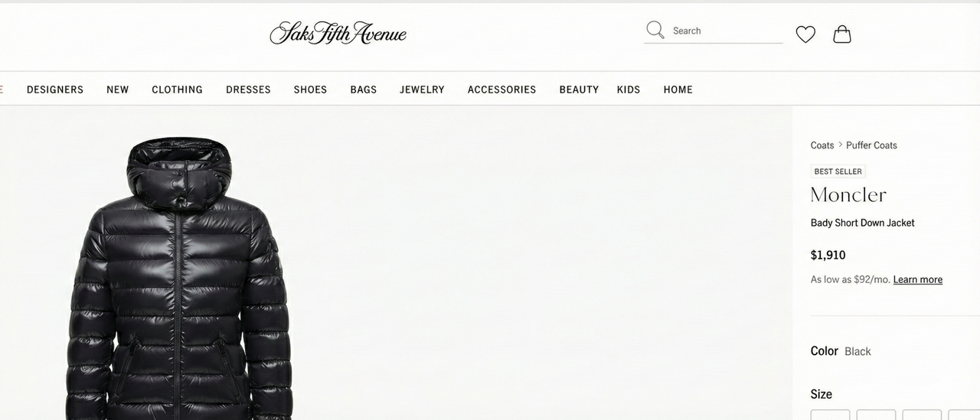
Task: Open the CLOTHING category menu
Action: (x=177, y=90)
